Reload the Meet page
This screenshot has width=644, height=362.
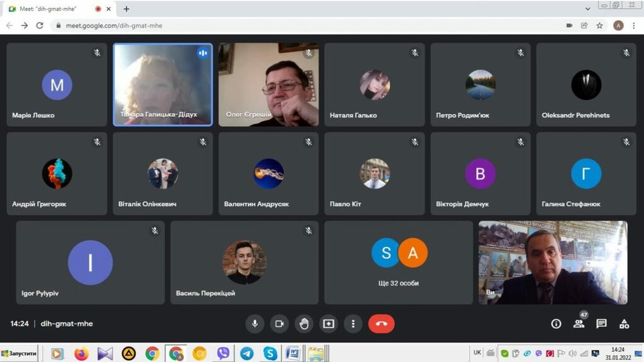coord(40,26)
